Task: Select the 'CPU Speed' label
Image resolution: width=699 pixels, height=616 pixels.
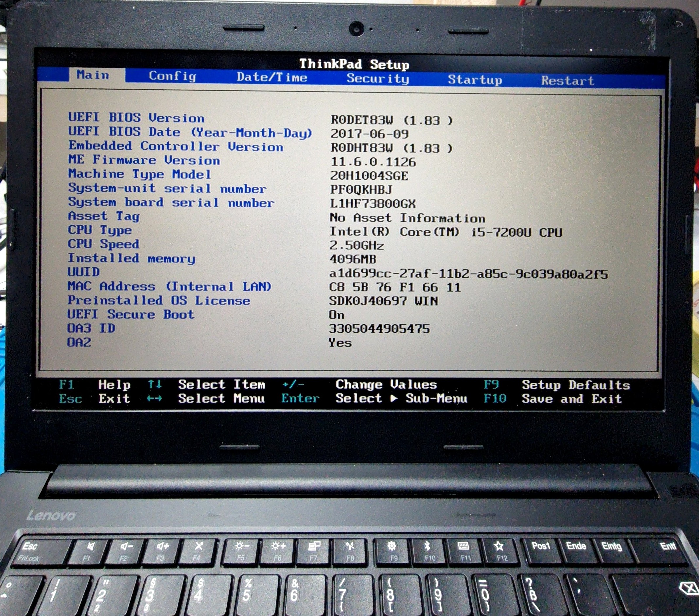Action: click(103, 244)
